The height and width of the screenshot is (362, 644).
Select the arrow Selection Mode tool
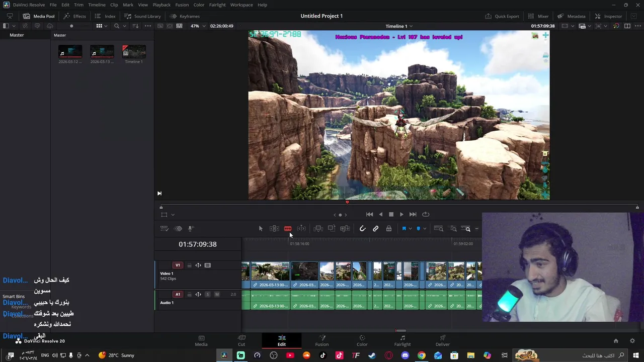pyautogui.click(x=261, y=229)
